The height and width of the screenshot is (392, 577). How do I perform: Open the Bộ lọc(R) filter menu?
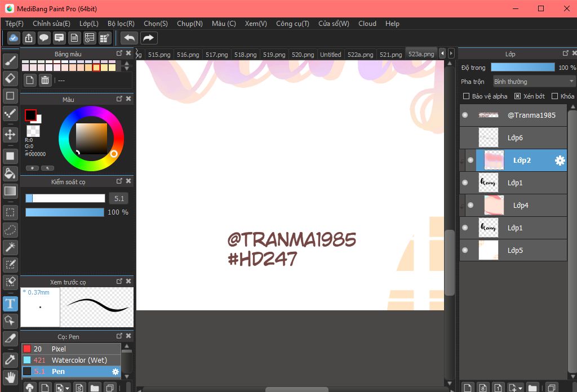pos(121,24)
